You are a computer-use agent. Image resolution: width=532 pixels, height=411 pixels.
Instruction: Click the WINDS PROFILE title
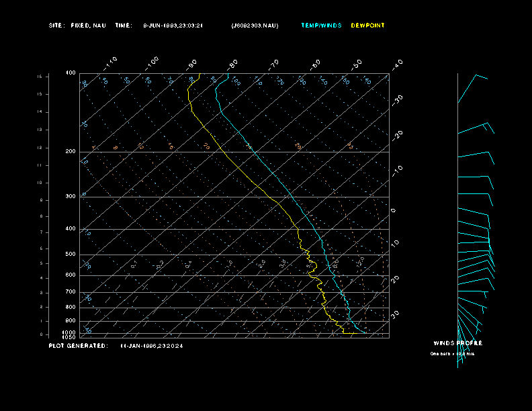457,343
